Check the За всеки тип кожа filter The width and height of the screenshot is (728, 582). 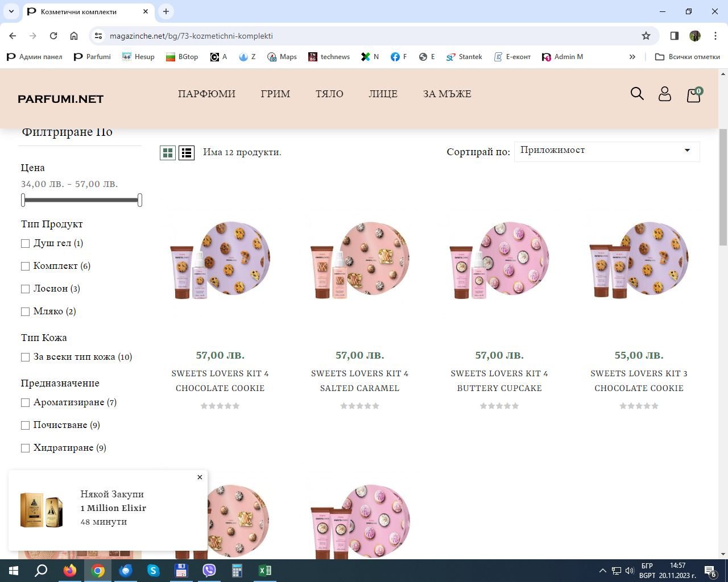[25, 357]
